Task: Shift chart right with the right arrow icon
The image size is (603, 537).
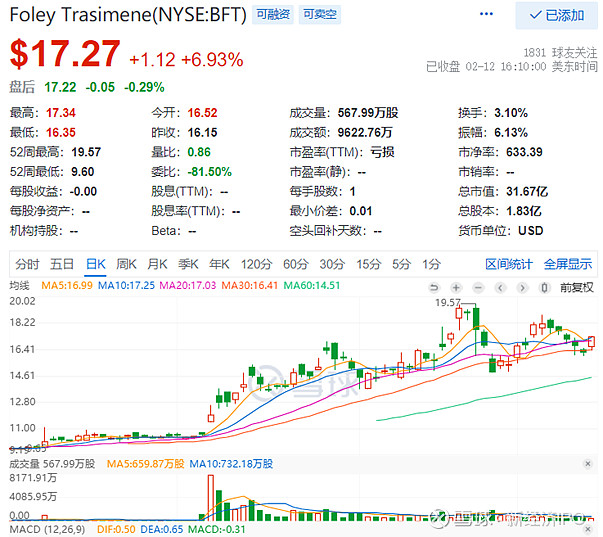Action: coord(522,287)
